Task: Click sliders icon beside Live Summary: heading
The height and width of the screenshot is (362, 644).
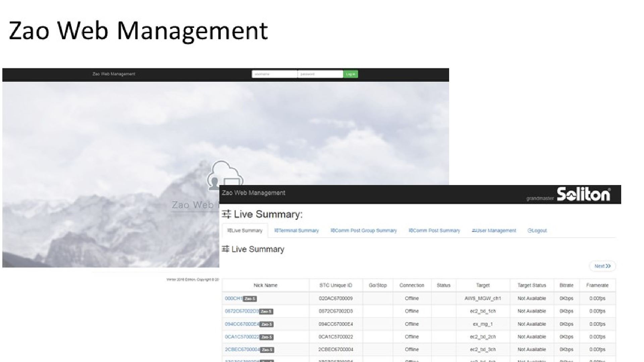Action: click(x=226, y=214)
